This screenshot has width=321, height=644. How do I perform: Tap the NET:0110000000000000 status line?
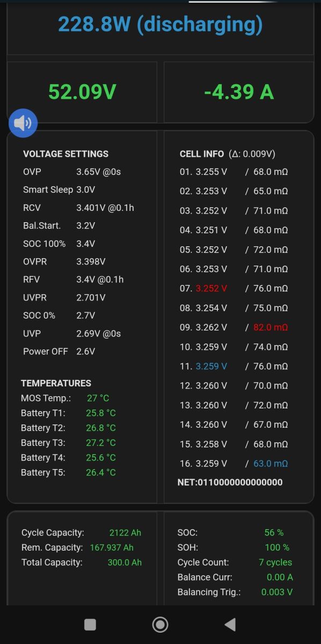[230, 482]
